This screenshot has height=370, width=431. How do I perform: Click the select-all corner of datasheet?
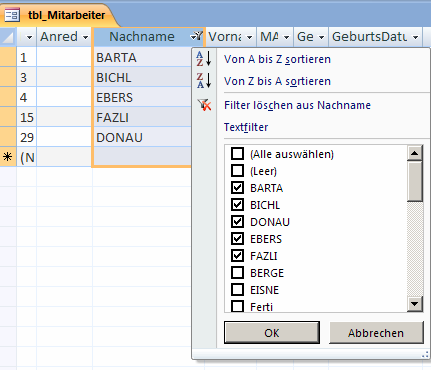(8, 37)
